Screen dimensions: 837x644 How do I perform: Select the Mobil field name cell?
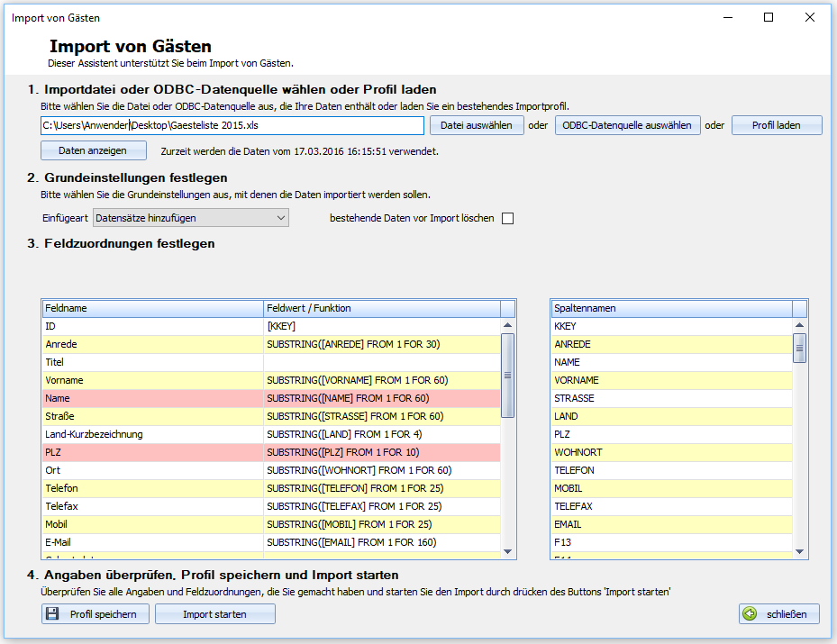point(152,524)
